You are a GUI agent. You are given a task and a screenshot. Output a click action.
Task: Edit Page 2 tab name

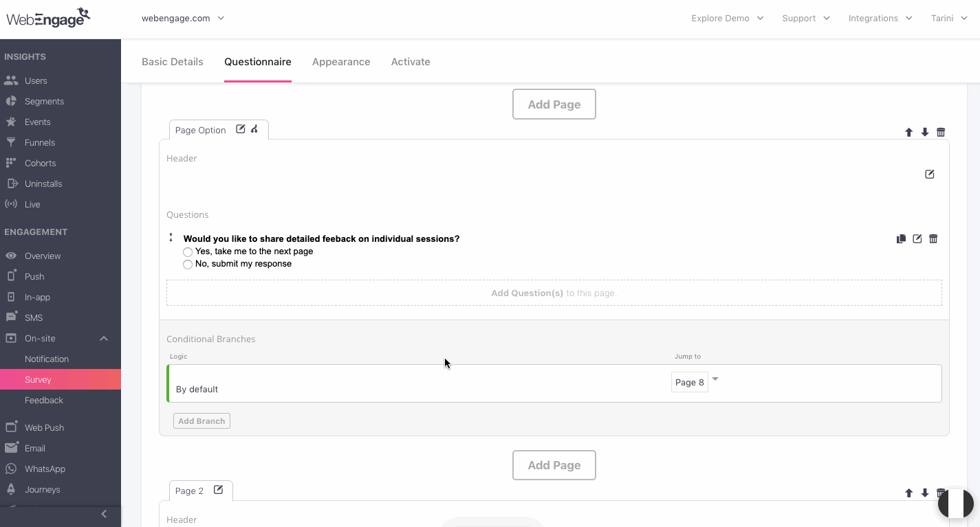(219, 490)
